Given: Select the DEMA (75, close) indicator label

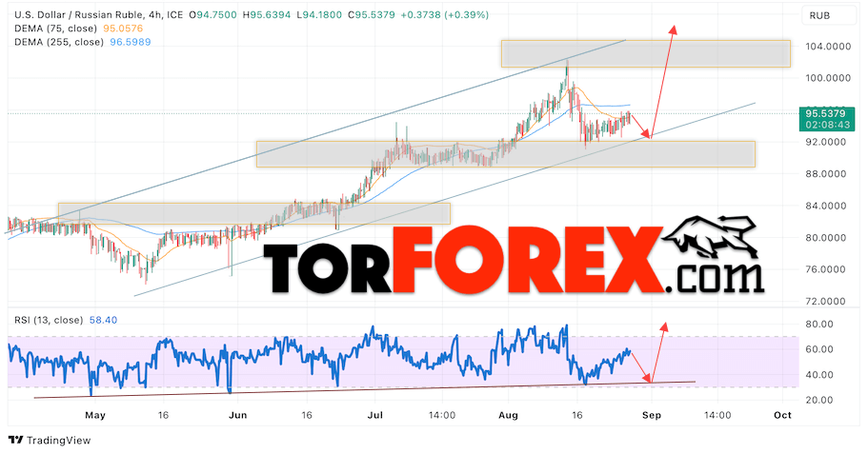Looking at the screenshot, I should pyautogui.click(x=55, y=29).
